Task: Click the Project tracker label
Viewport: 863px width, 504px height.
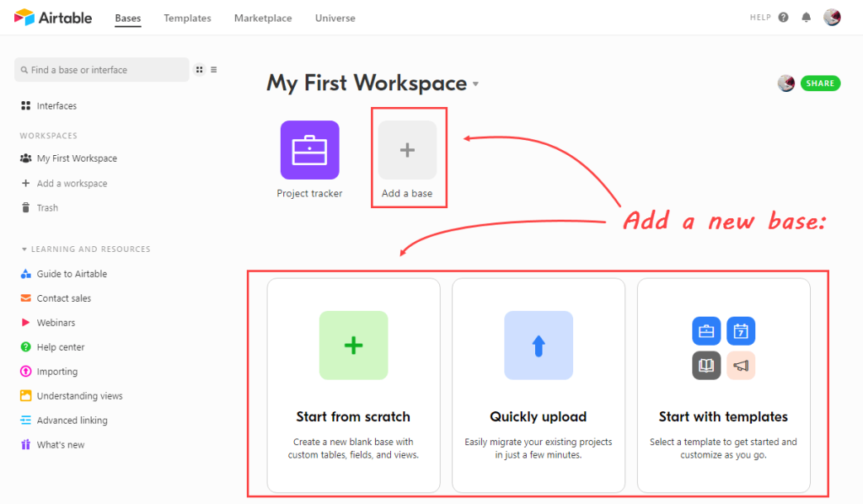Action: coord(309,193)
